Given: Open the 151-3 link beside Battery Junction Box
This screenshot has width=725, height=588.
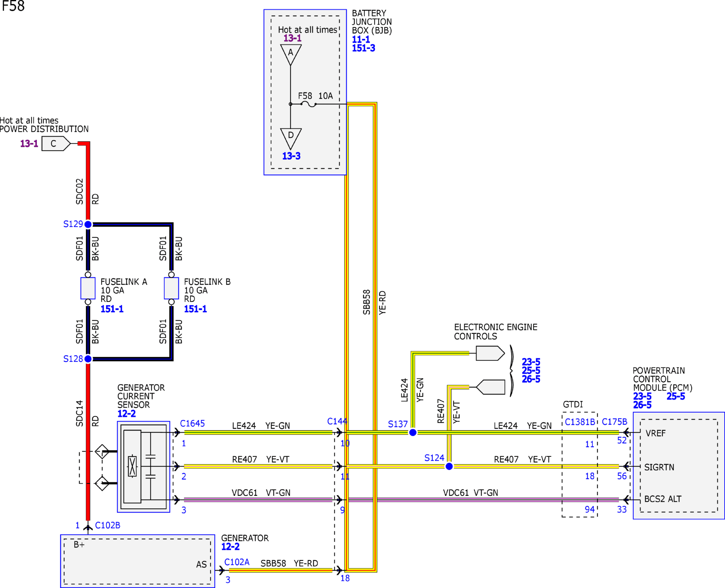Looking at the screenshot, I should click(364, 48).
